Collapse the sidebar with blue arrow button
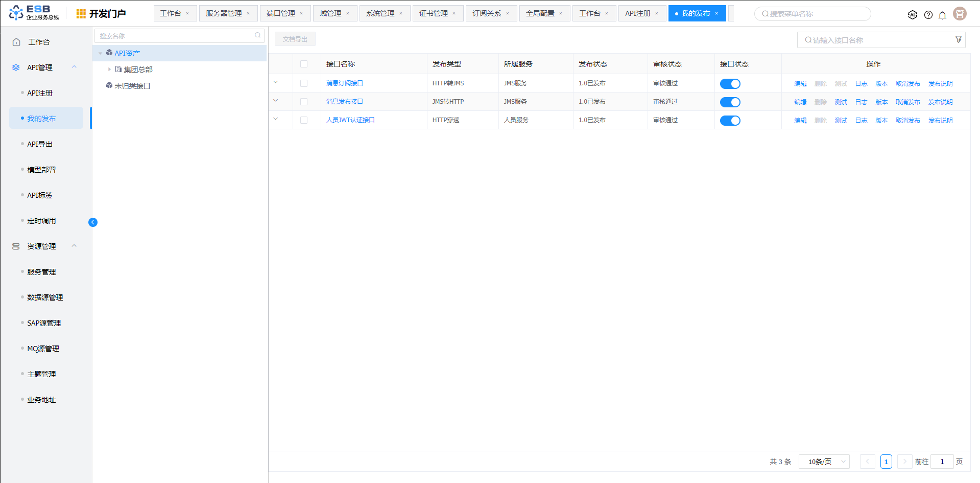Viewport: 980px width, 483px height. [93, 222]
